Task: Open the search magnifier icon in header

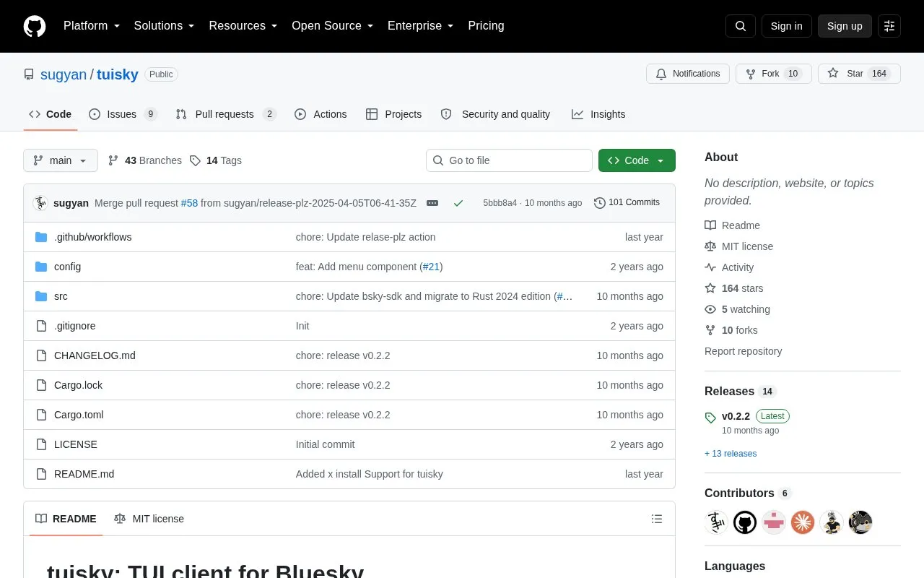Action: [x=741, y=26]
